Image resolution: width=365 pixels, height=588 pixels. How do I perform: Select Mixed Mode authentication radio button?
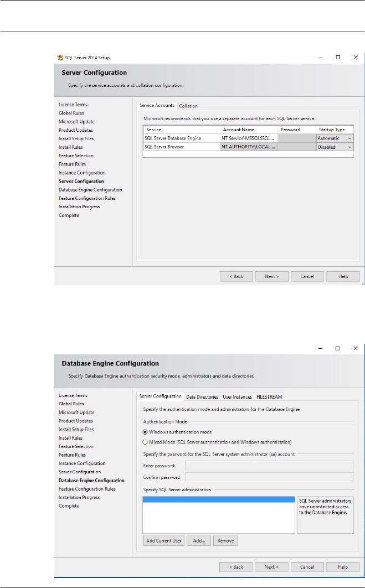pos(146,442)
